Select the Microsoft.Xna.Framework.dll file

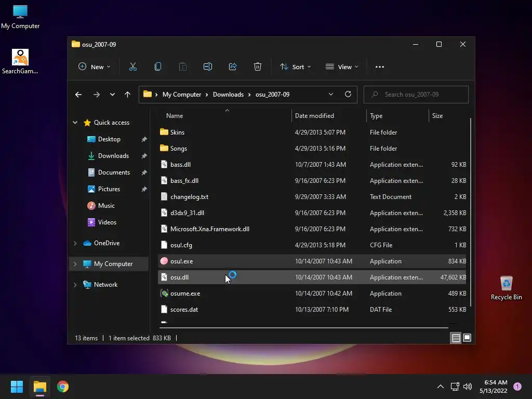click(x=312, y=229)
